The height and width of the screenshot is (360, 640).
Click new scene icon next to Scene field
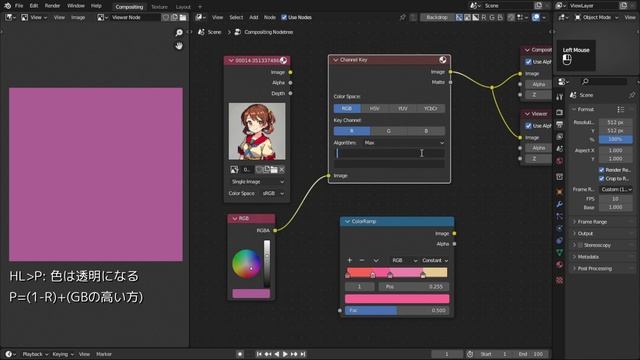[x=538, y=6]
